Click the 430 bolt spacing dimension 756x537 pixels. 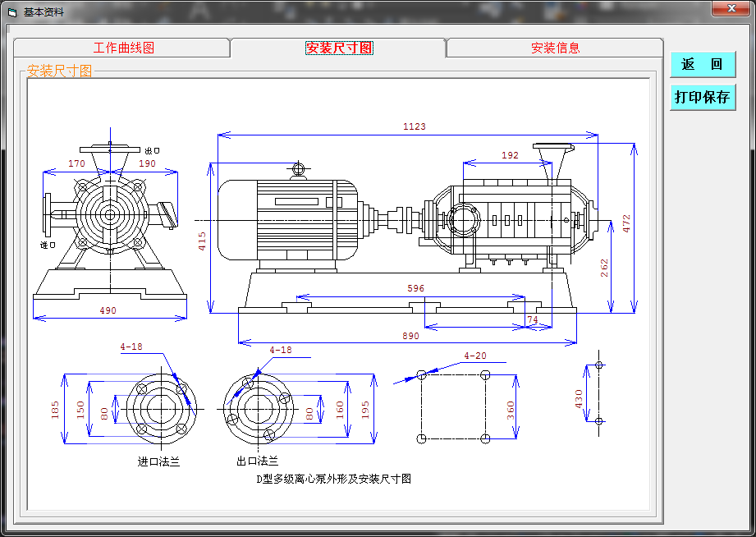(x=579, y=399)
